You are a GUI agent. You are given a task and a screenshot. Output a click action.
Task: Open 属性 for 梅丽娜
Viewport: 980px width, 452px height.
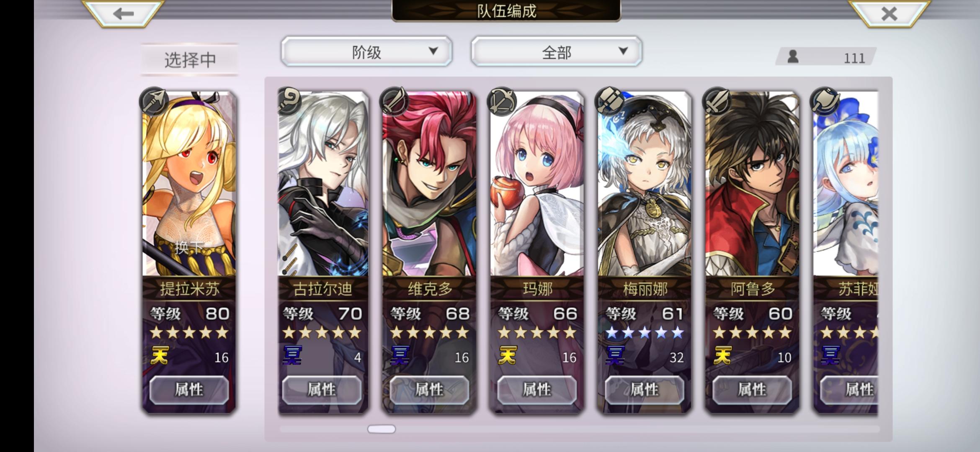(645, 390)
